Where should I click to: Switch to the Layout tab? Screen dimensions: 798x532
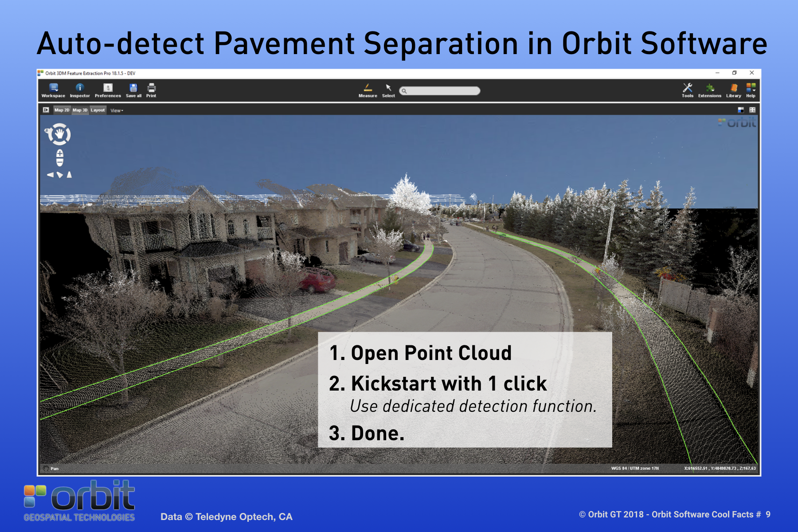click(x=98, y=110)
